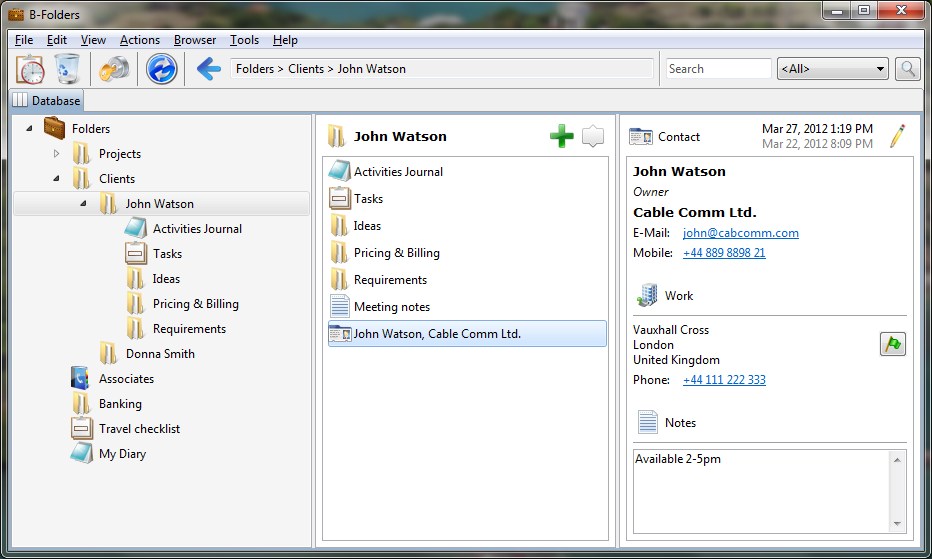Open the Actions menu
Screen dimensions: 932x559
point(139,40)
